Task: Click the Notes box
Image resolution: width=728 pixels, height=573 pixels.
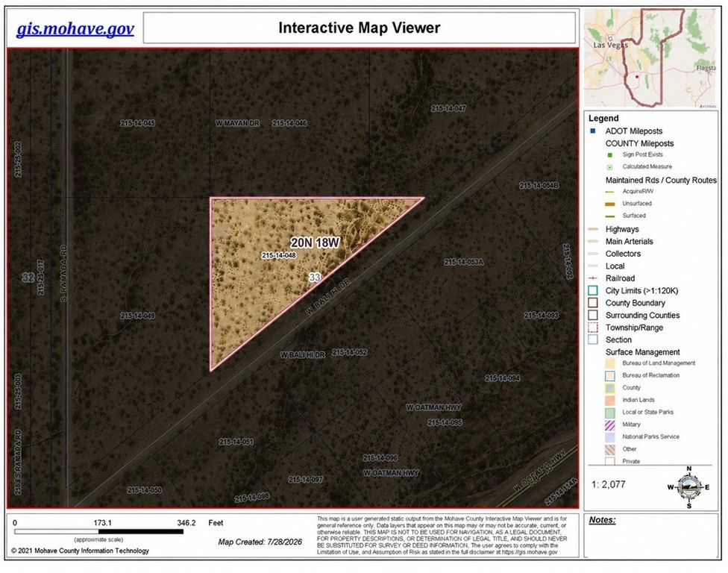Action: 650,535
